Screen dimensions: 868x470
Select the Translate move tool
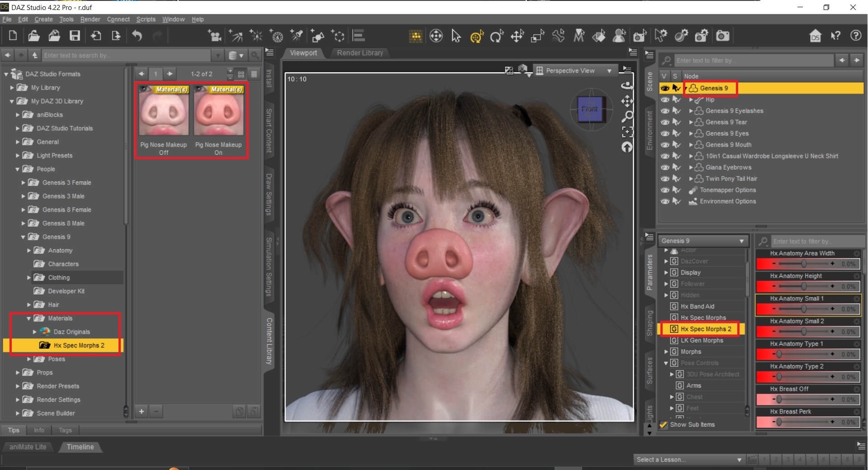click(x=517, y=36)
